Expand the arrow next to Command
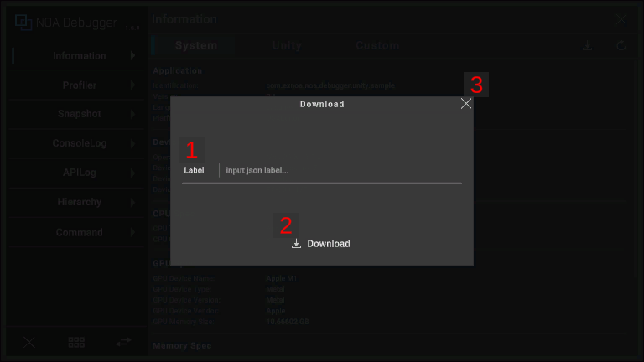Image resolution: width=644 pixels, height=362 pixels. pyautogui.click(x=132, y=232)
